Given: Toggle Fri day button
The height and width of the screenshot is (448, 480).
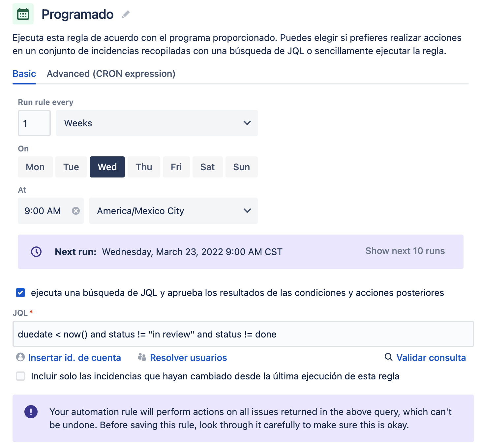Looking at the screenshot, I should 176,167.
